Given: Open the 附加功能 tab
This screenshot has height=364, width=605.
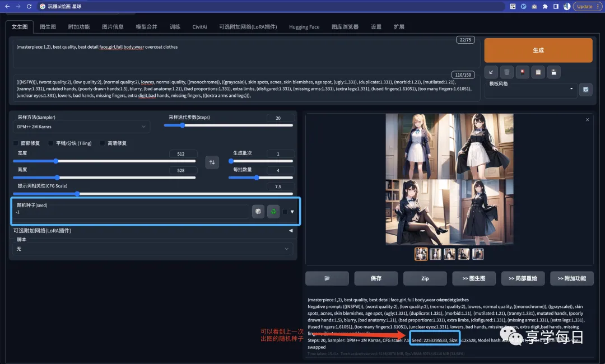Looking at the screenshot, I should point(79,27).
